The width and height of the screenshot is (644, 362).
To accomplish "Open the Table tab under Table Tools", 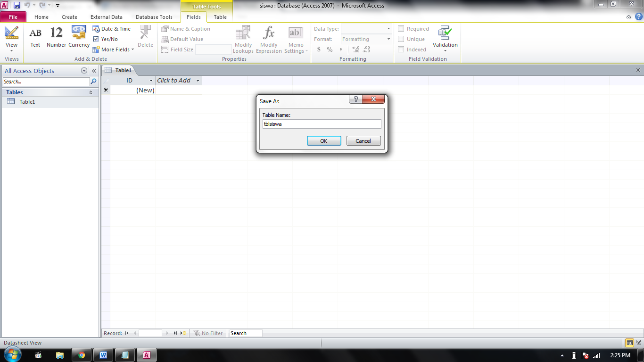I will point(220,16).
